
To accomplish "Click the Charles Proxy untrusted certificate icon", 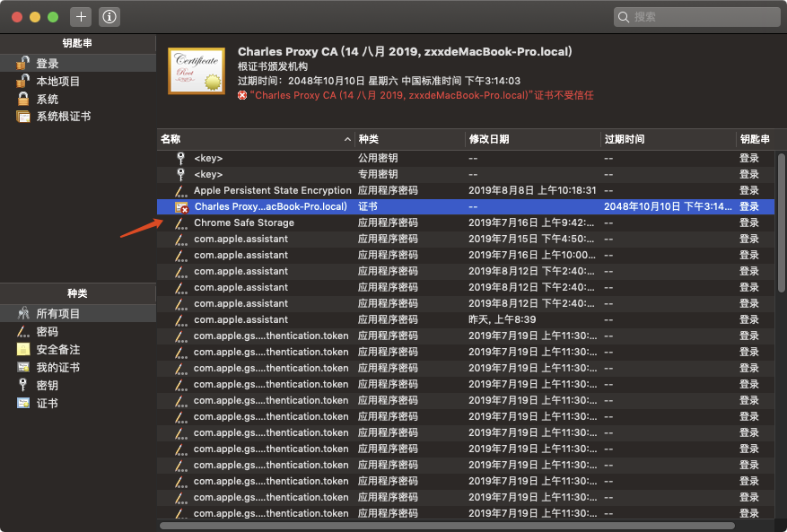I will tap(181, 206).
